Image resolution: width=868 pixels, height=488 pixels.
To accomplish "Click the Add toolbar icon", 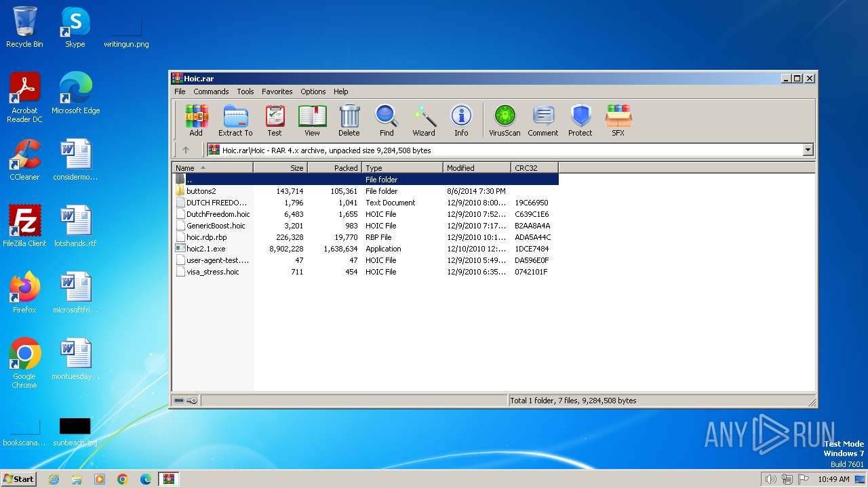I will (x=196, y=121).
